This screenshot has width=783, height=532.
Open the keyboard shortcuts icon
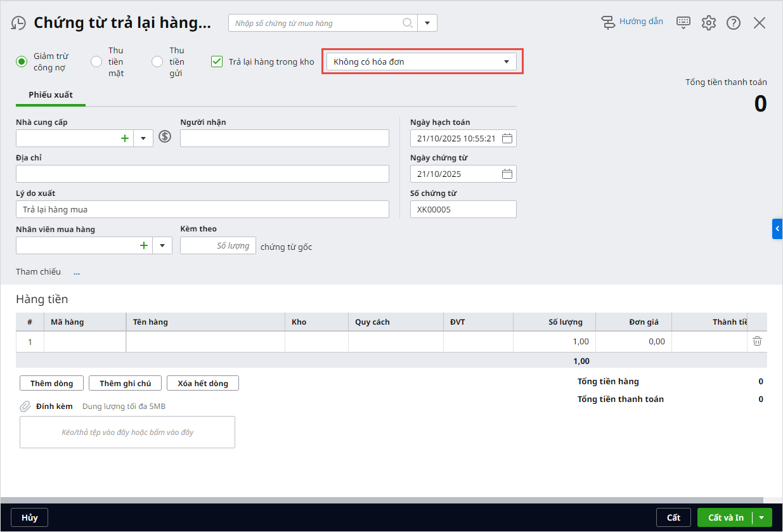[x=683, y=23]
